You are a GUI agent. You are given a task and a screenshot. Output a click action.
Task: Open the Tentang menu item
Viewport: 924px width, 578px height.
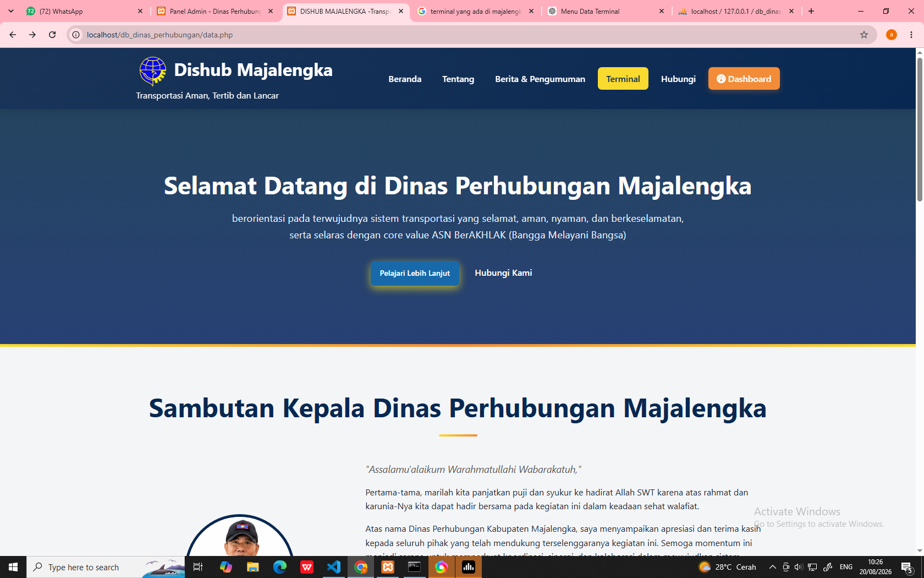point(458,79)
